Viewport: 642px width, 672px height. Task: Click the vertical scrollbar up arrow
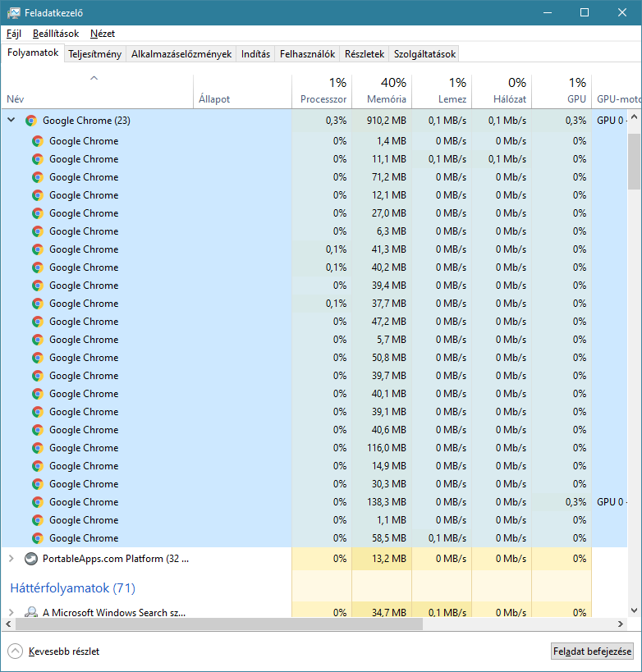tap(634, 117)
